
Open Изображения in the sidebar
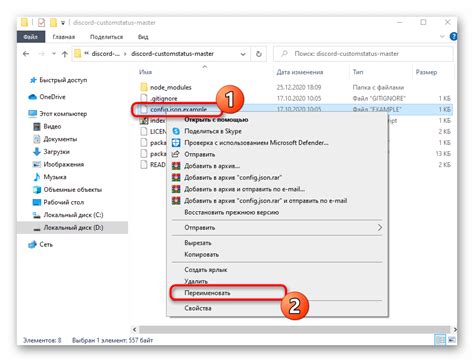tap(64, 164)
